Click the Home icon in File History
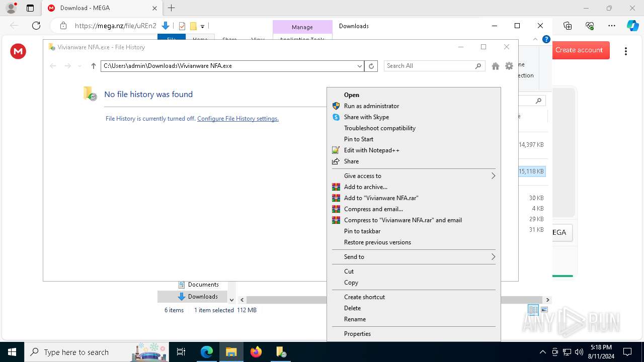Screen dimensions: 644x362 496,66
